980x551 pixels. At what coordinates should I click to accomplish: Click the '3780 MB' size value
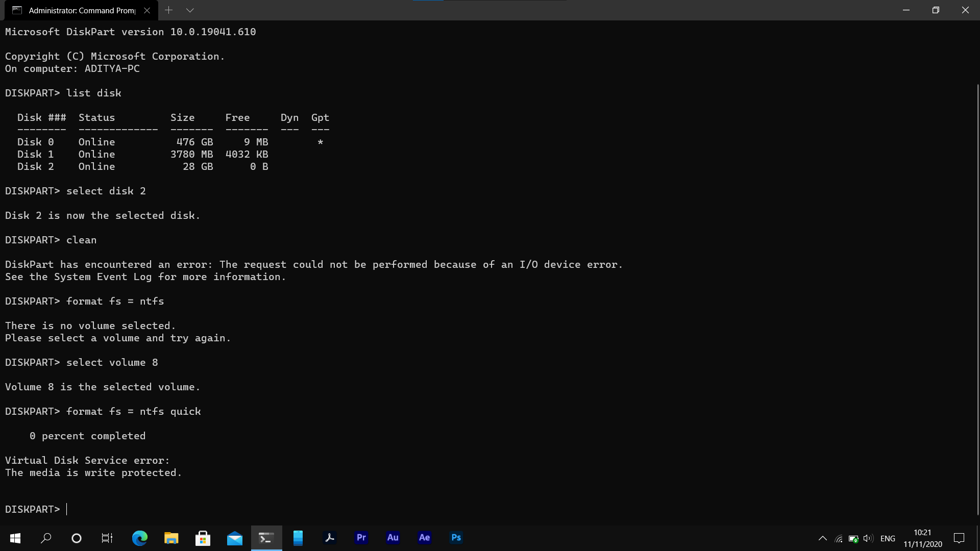192,154
